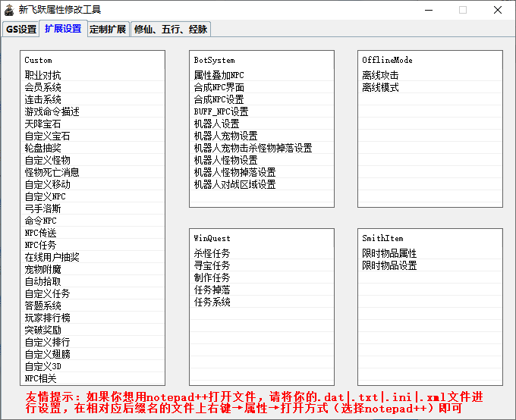The height and width of the screenshot is (420, 516).
Task: Switch to the GS设置 tab
Action: 21,30
